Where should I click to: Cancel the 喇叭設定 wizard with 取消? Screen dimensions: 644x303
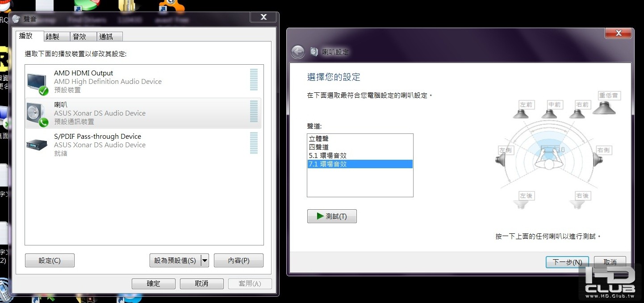pyautogui.click(x=610, y=262)
